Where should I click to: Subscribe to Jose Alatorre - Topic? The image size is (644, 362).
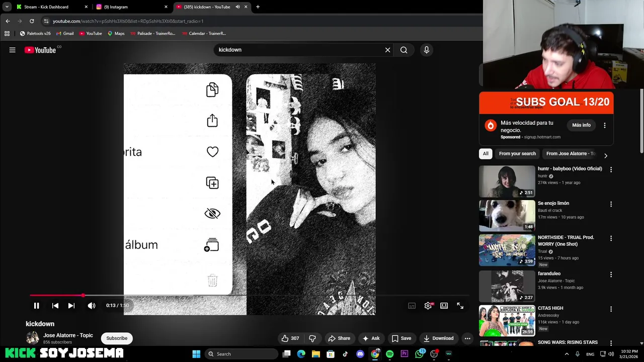(x=117, y=338)
